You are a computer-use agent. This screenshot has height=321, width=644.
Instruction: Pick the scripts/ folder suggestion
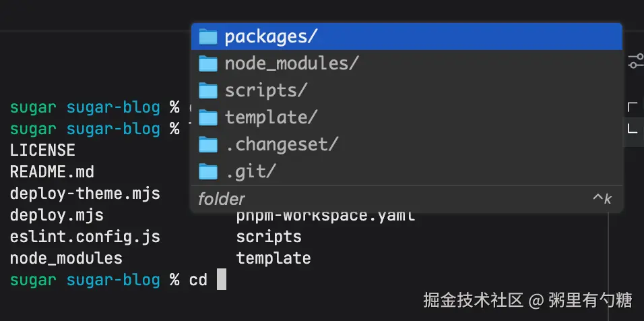[x=266, y=90]
